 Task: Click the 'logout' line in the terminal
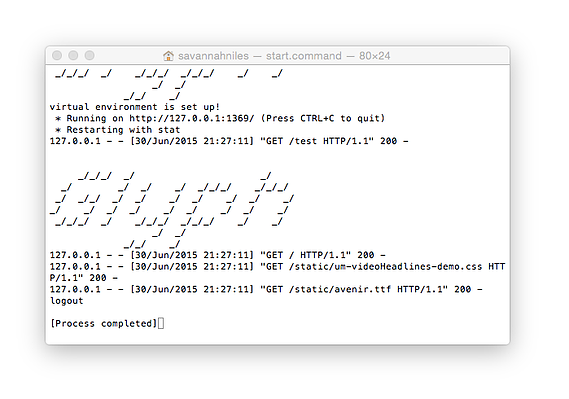[x=67, y=301]
